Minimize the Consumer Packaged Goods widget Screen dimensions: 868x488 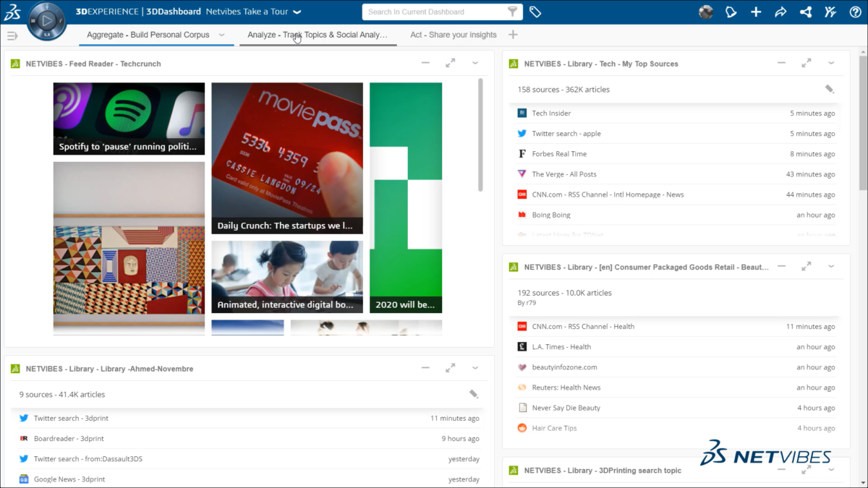pos(781,267)
